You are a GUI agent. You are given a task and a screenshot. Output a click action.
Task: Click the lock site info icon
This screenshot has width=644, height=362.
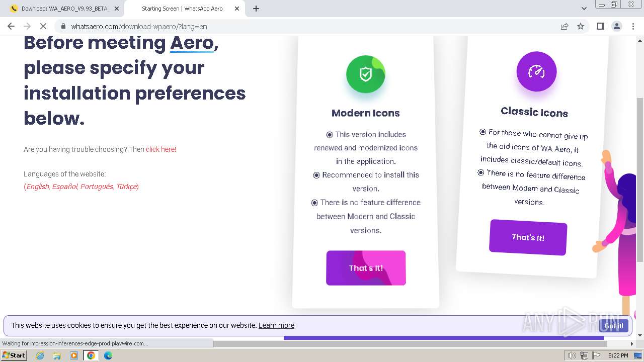(x=63, y=26)
